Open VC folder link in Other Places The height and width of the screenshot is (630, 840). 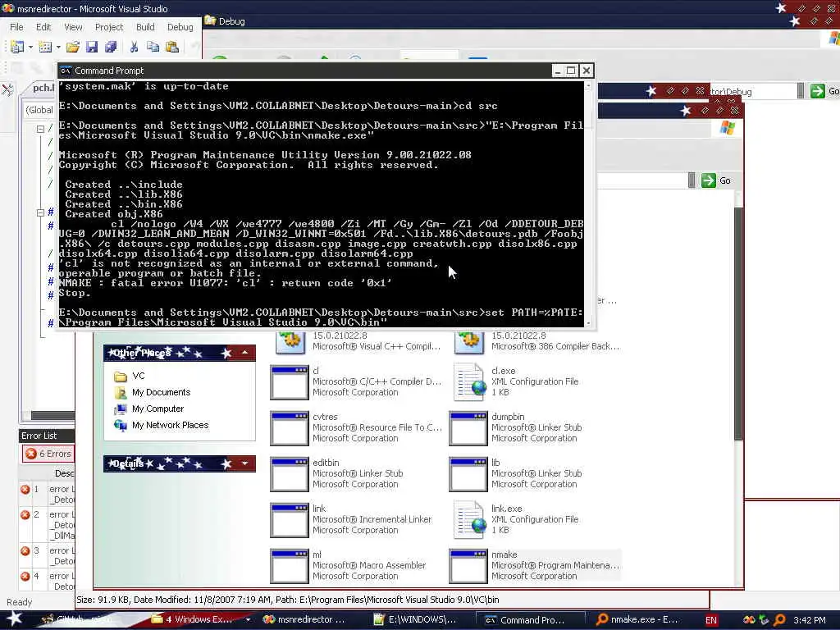tap(138, 376)
